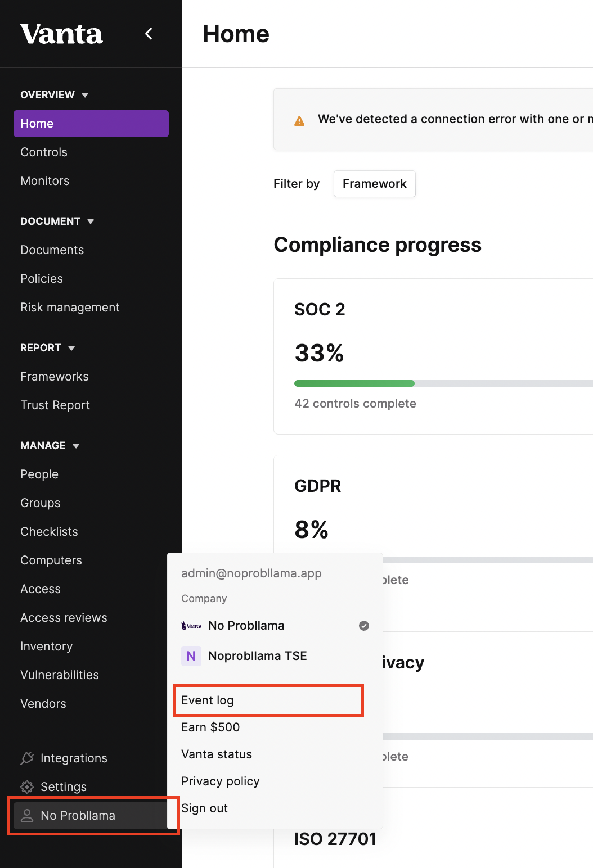Open Monitors page
The width and height of the screenshot is (593, 868).
click(x=45, y=181)
